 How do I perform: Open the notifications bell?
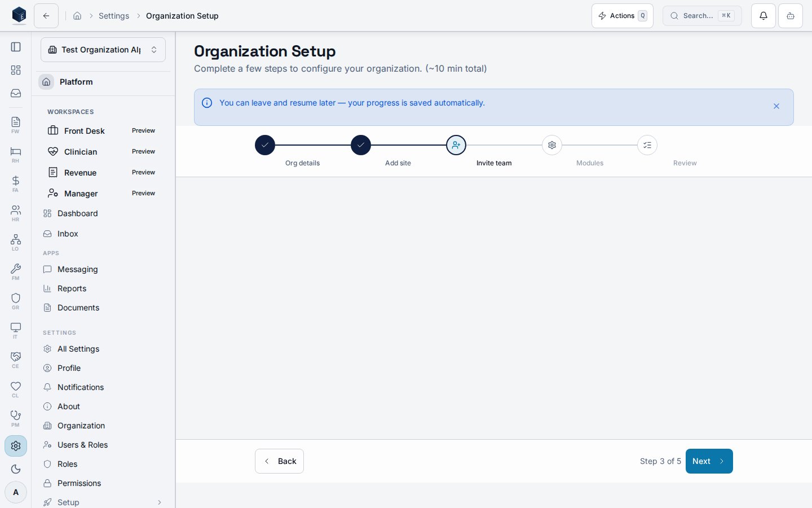(764, 16)
